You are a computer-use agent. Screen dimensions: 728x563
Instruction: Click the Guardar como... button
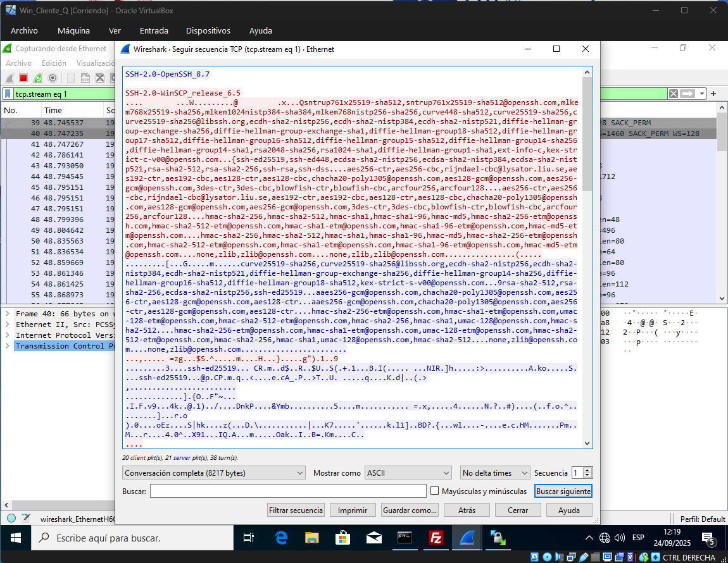pyautogui.click(x=410, y=510)
